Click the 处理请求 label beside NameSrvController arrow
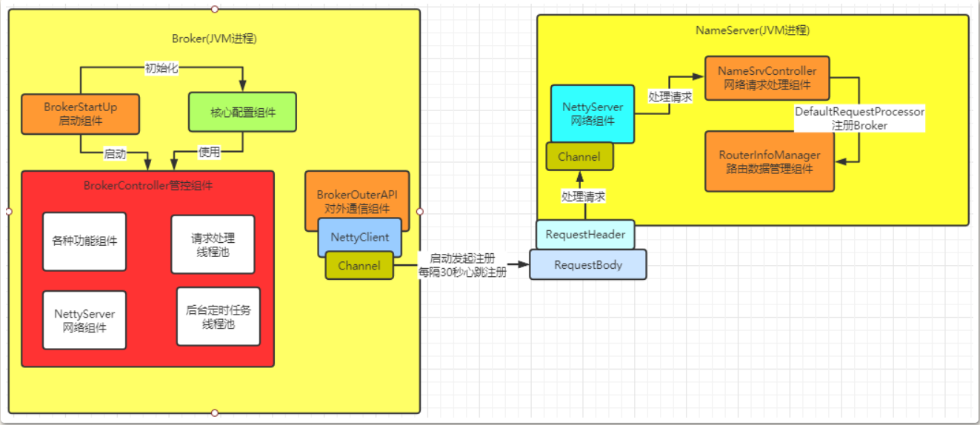The image size is (980, 425). (670, 96)
